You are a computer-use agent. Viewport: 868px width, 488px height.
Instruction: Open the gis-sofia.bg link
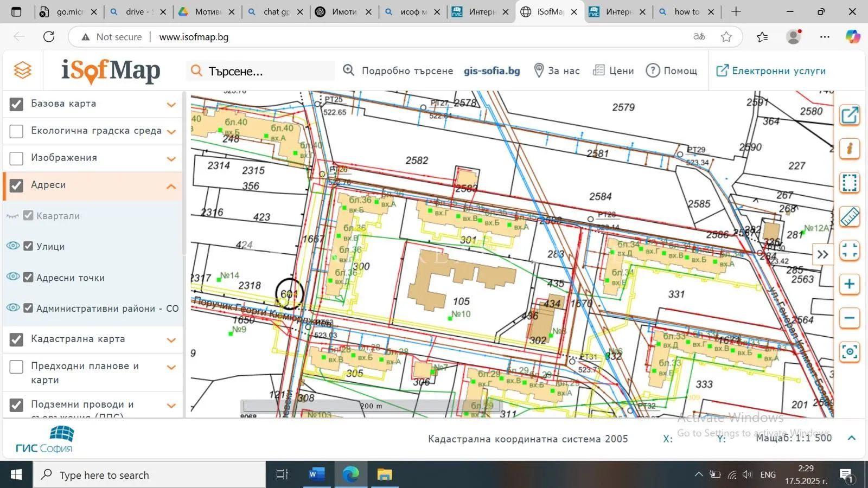(x=492, y=70)
